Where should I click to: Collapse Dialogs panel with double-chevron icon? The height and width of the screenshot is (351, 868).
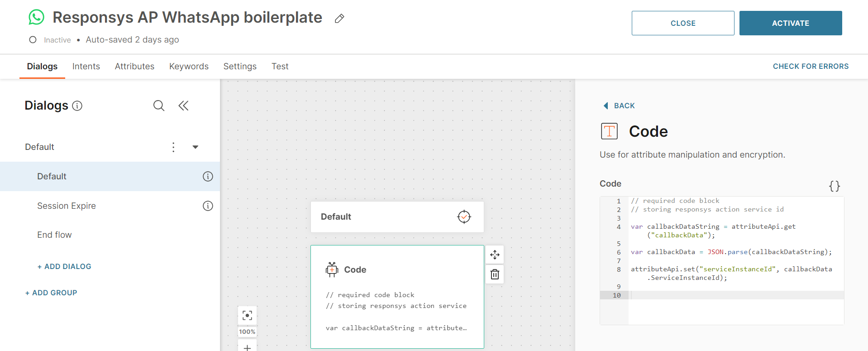coord(183,106)
